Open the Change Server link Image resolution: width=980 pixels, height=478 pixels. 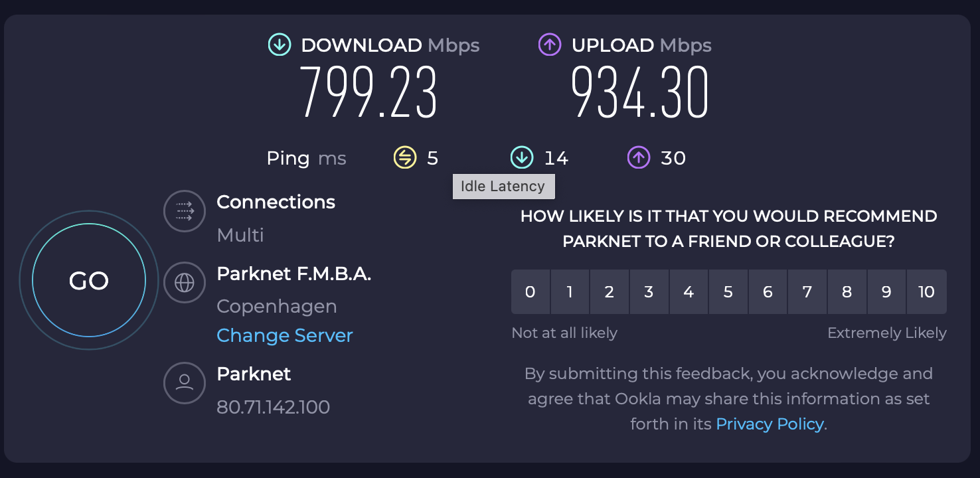point(285,335)
